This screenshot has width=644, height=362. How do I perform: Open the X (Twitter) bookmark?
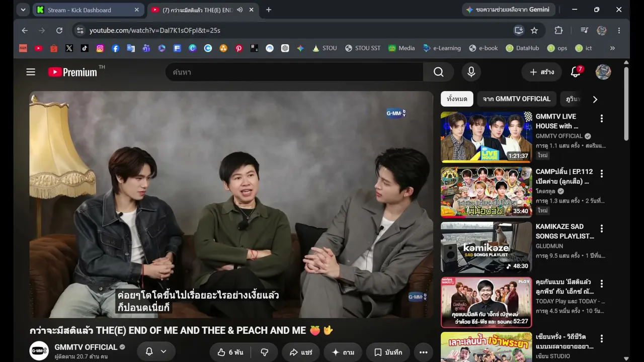69,48
